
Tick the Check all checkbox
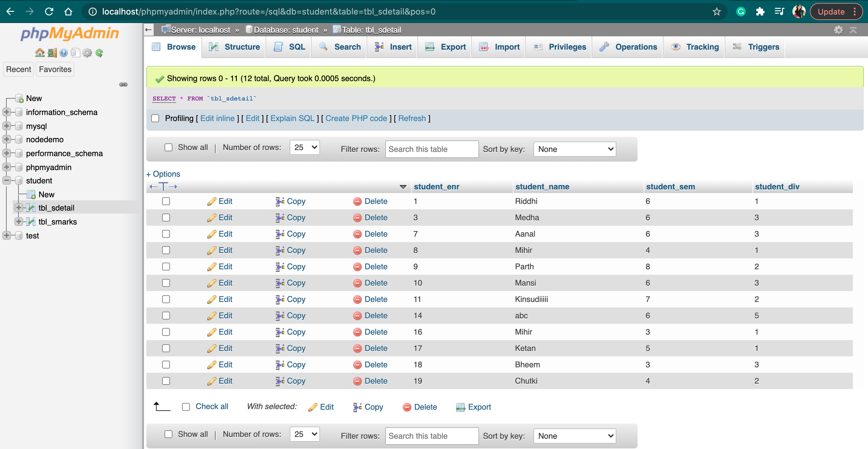coord(186,407)
